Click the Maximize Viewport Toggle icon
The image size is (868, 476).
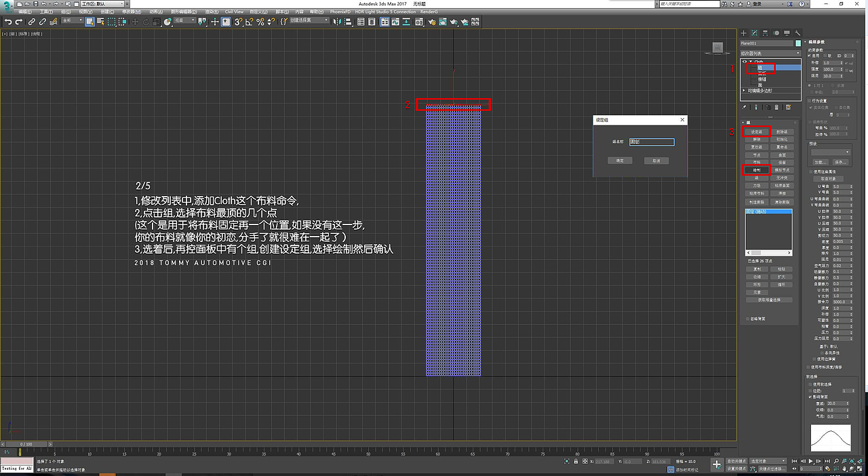point(860,469)
